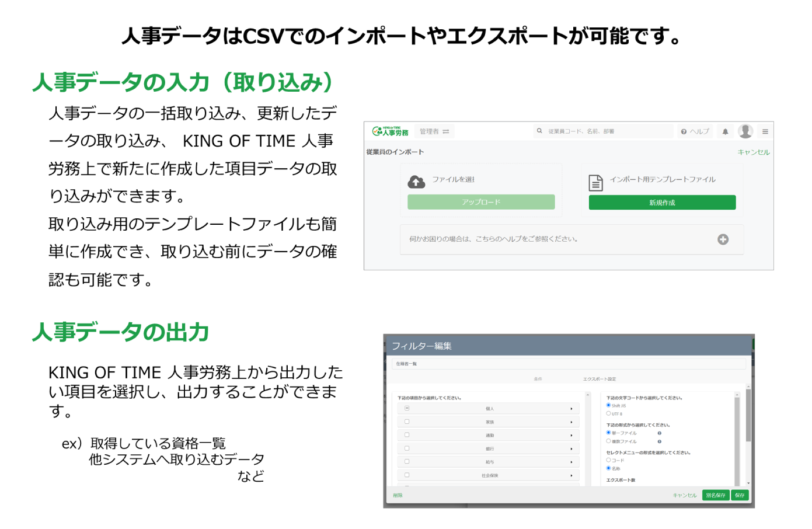Image resolution: width=812 pixels, height=529 pixels.
Task: Click the template file document icon
Action: (595, 183)
